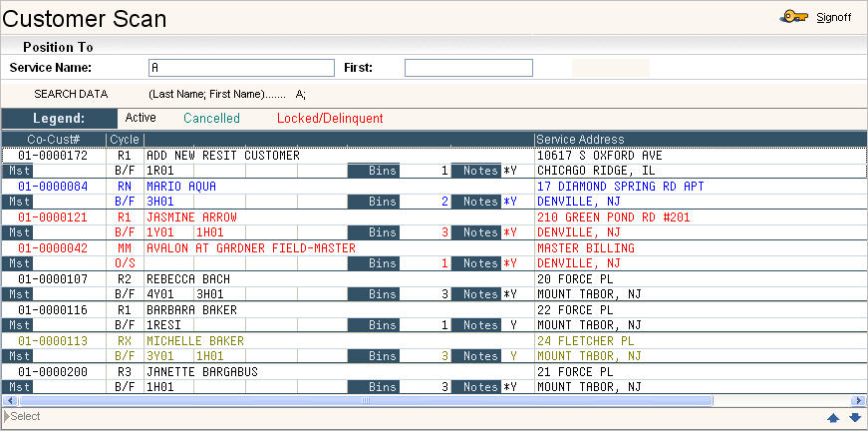The image size is (868, 431).
Task: Click the Cancelled legend label
Action: [x=211, y=118]
